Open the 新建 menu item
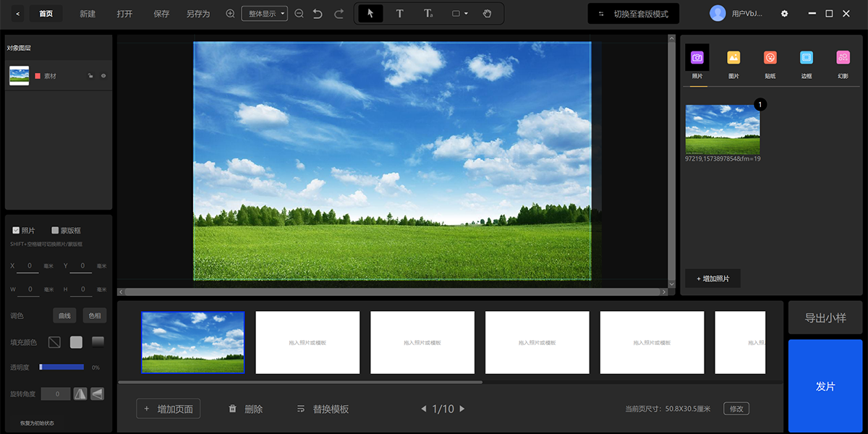This screenshot has width=868, height=434. pyautogui.click(x=88, y=14)
